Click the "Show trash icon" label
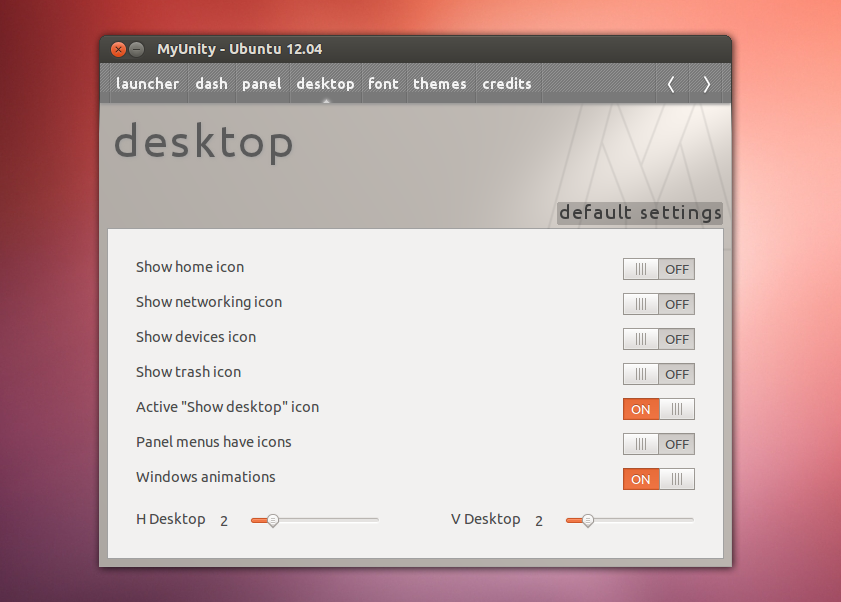Viewport: 841px width, 602px height. pos(188,372)
